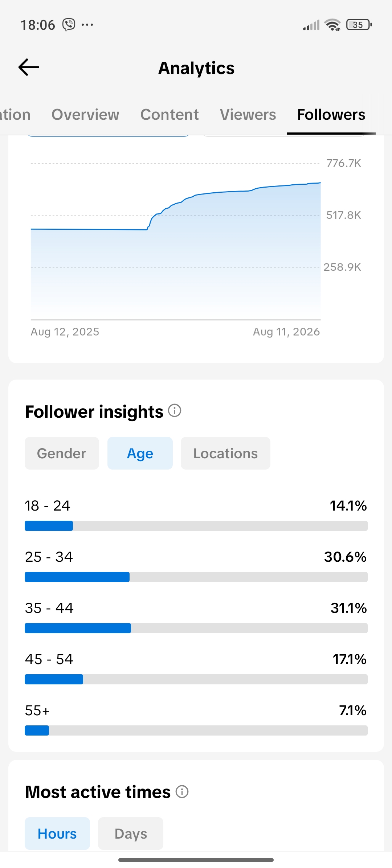
Task: Tap the cellular signal strength icon
Action: (311, 25)
